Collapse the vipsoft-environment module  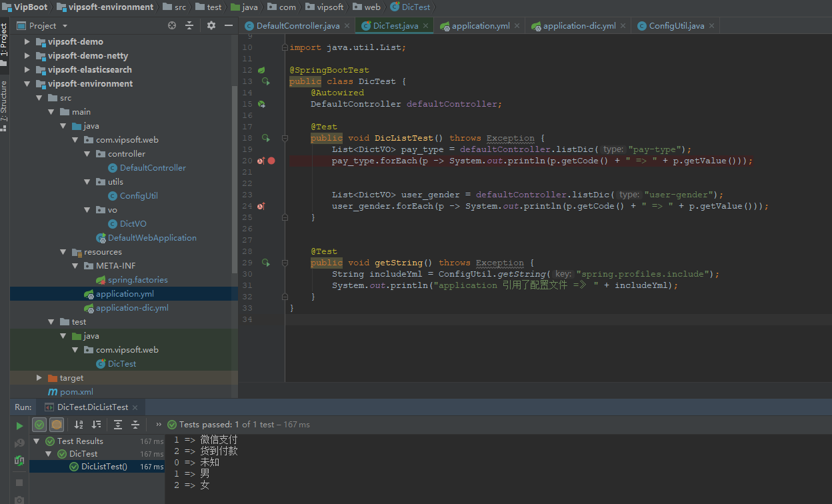pyautogui.click(x=27, y=84)
